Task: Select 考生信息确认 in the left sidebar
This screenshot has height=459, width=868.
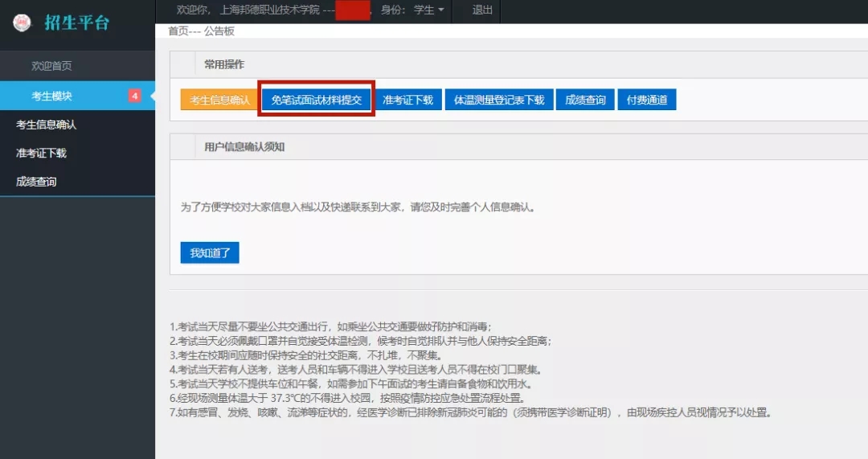Action: pyautogui.click(x=47, y=125)
